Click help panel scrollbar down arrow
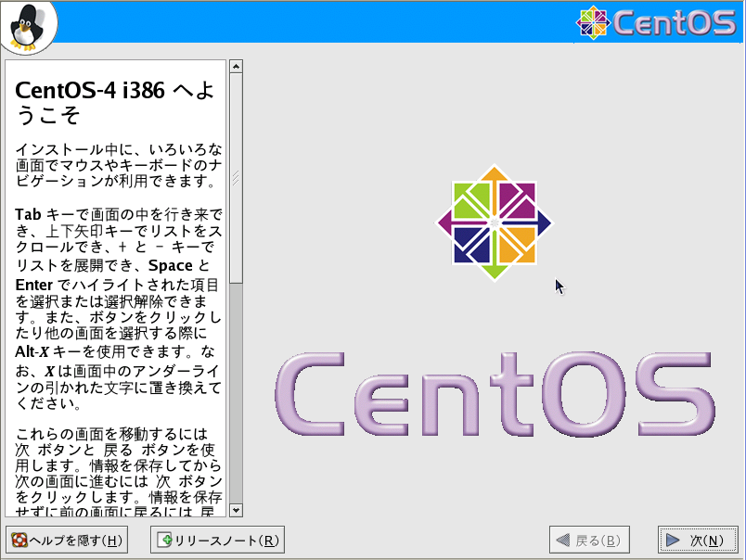The height and width of the screenshot is (560, 746). [x=236, y=511]
